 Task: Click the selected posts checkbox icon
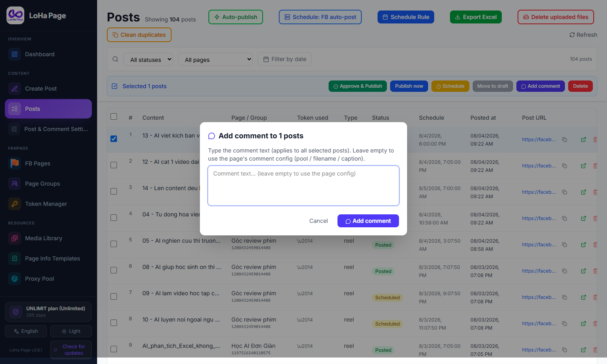point(115,86)
